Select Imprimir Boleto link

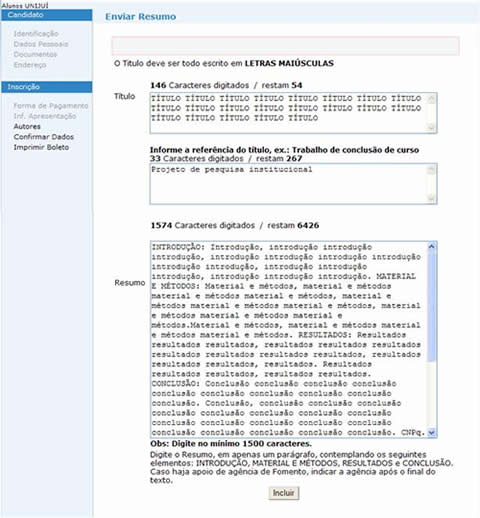click(41, 147)
